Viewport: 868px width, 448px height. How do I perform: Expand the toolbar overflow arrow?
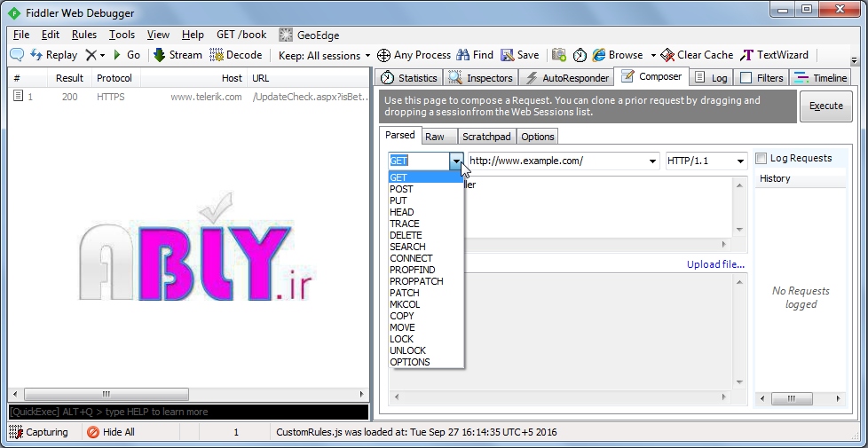point(853,59)
